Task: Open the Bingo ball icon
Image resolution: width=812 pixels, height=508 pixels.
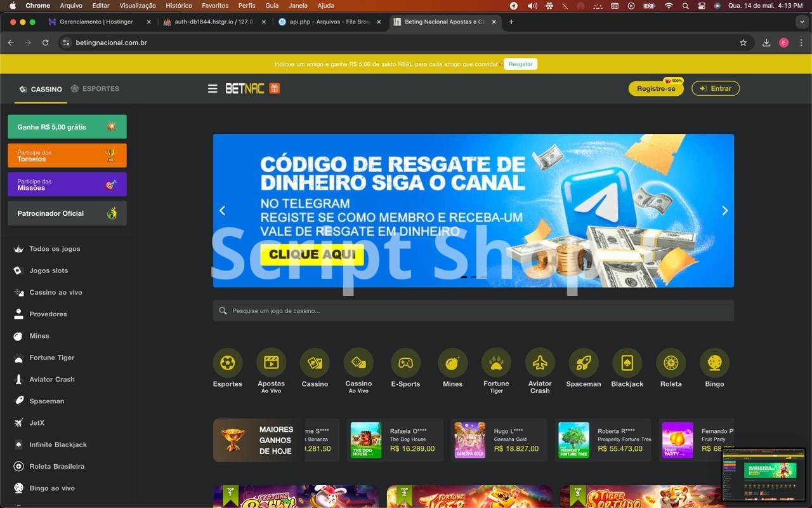Action: click(714, 363)
